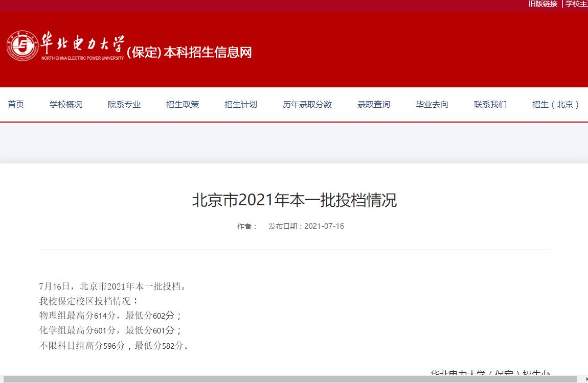Click the article title 北京市2021年本一批投档情况

pos(295,200)
